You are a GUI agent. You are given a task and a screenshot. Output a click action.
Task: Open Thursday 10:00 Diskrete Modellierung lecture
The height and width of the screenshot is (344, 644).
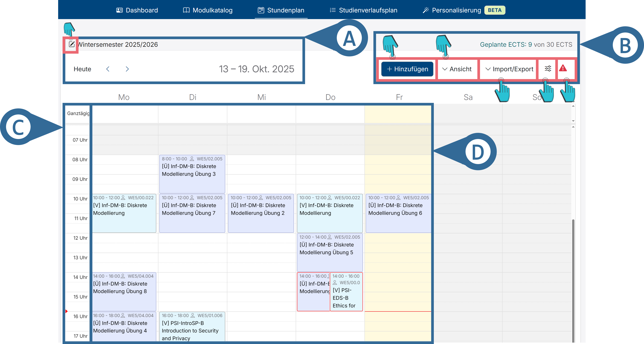click(330, 213)
